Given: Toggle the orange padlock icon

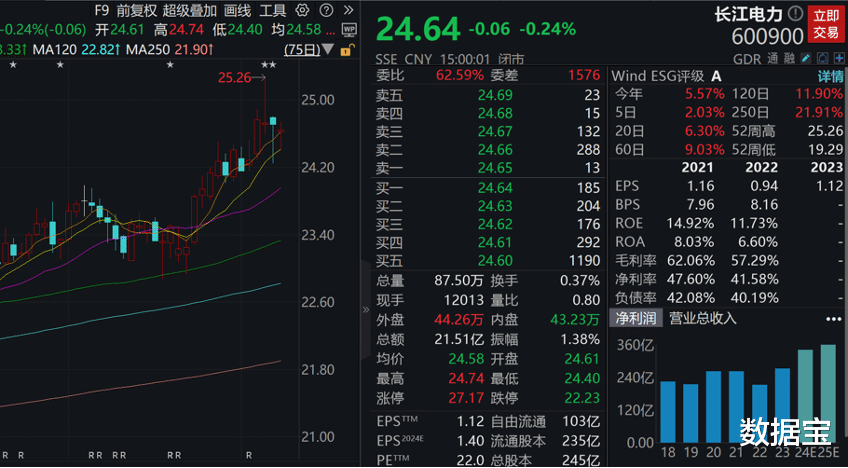Looking at the screenshot, I should 347,51.
